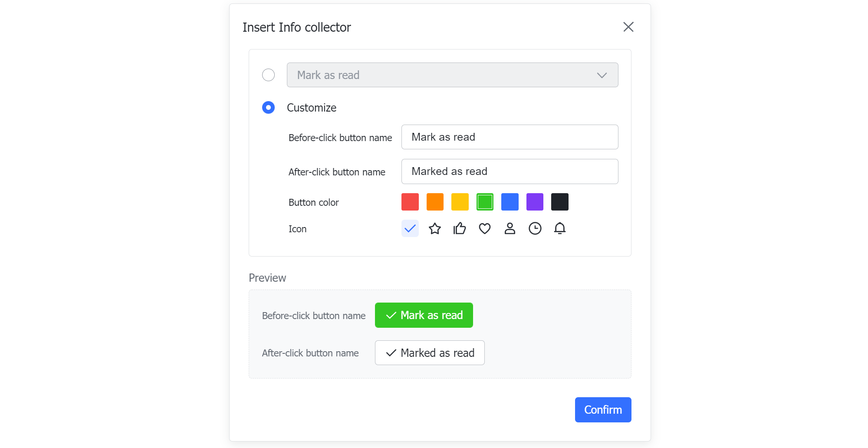868x448 pixels.
Task: Choose the star icon for the button
Action: (435, 228)
